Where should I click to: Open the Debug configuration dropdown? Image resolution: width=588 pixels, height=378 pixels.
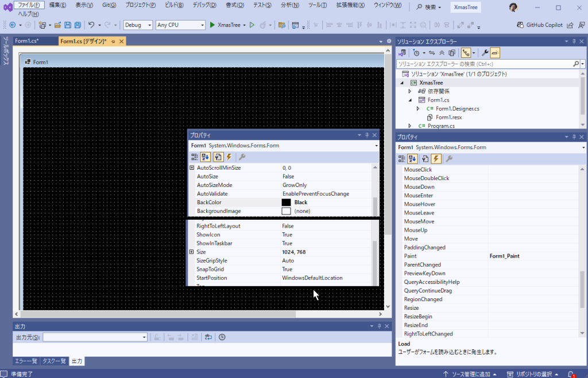[138, 25]
